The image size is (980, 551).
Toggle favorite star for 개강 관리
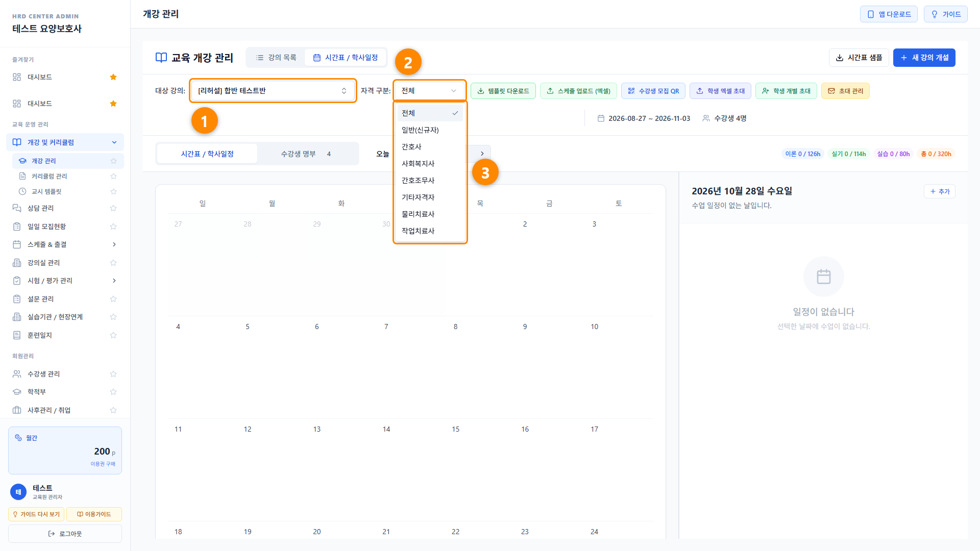[x=113, y=161]
